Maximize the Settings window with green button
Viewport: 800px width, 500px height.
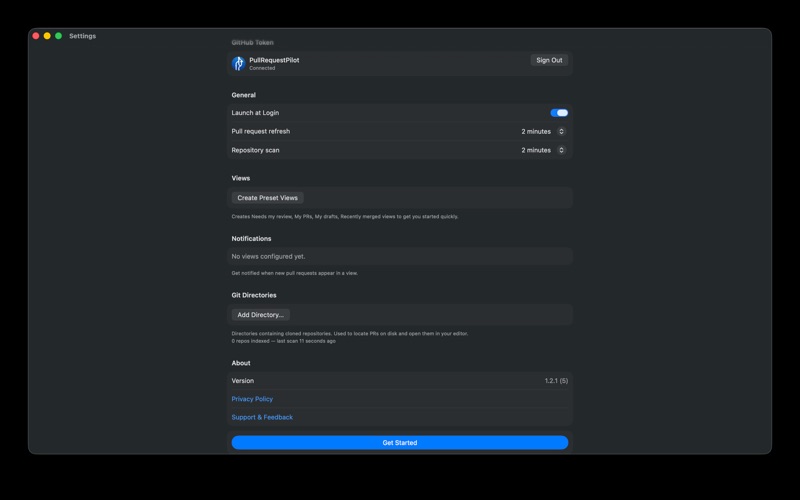coord(58,36)
